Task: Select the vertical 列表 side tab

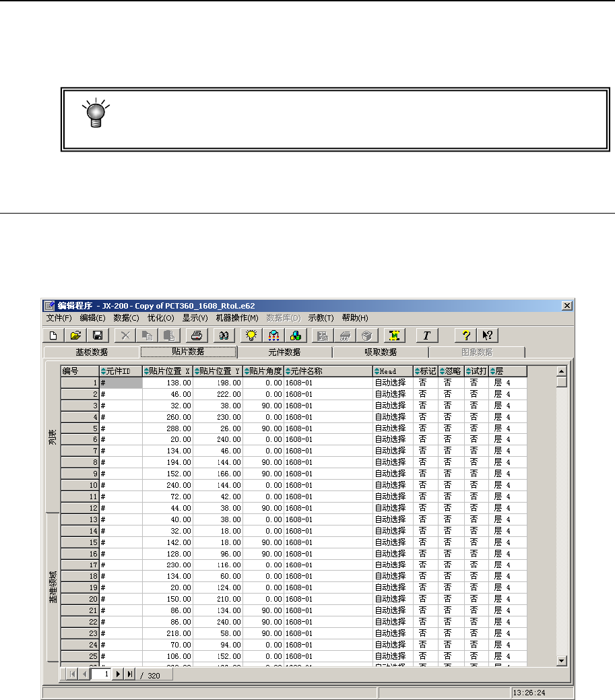Action: pos(53,437)
